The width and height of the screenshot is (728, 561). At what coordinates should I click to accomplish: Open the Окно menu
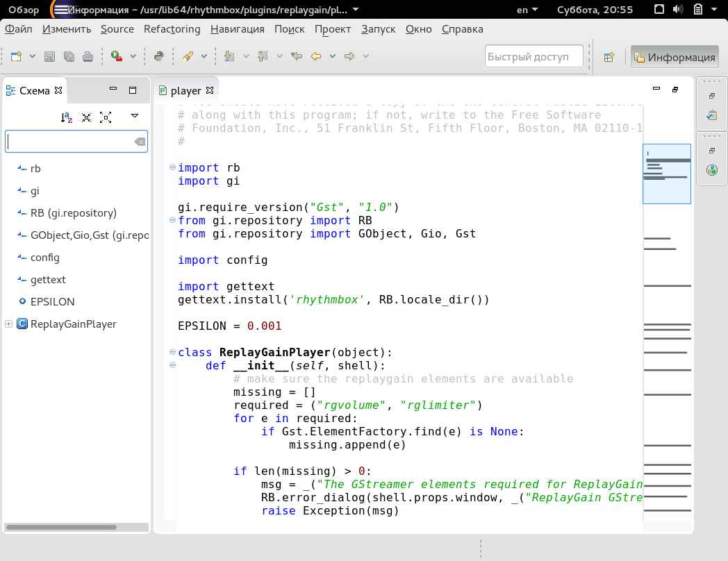click(x=419, y=28)
